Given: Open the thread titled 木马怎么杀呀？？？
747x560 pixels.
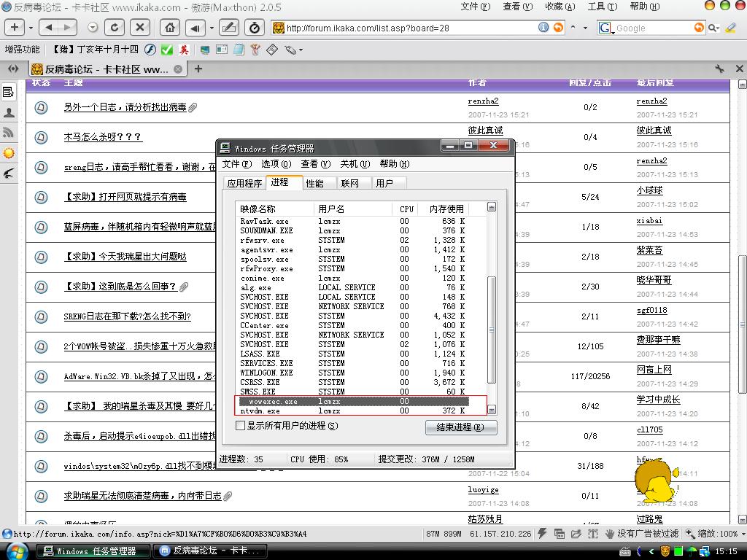Looking at the screenshot, I should (x=103, y=137).
